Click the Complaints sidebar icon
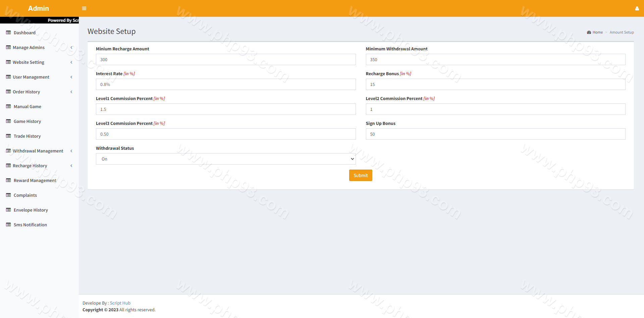 8,195
